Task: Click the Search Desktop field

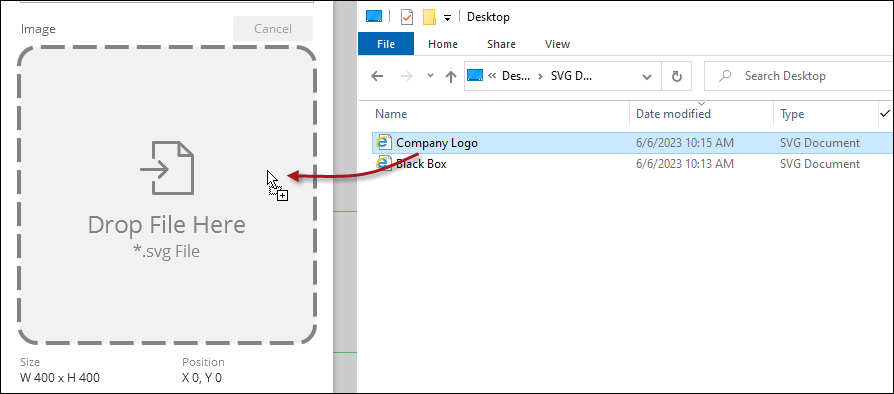Action: click(x=799, y=76)
